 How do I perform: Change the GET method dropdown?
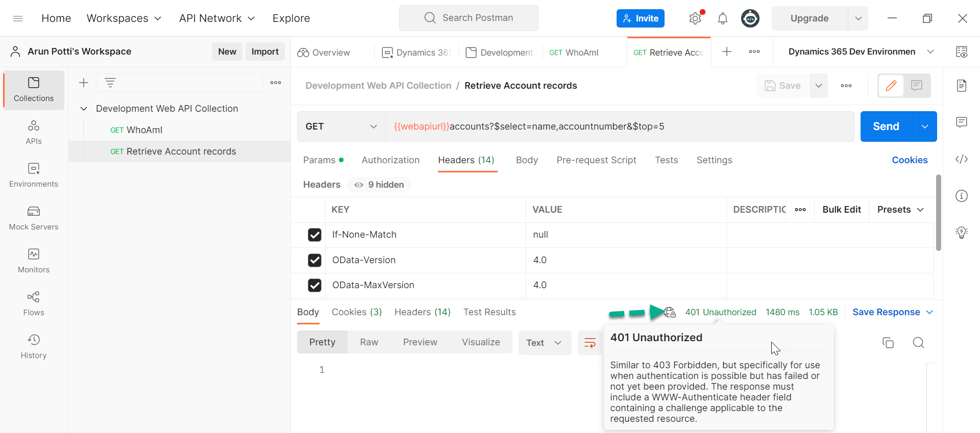341,126
